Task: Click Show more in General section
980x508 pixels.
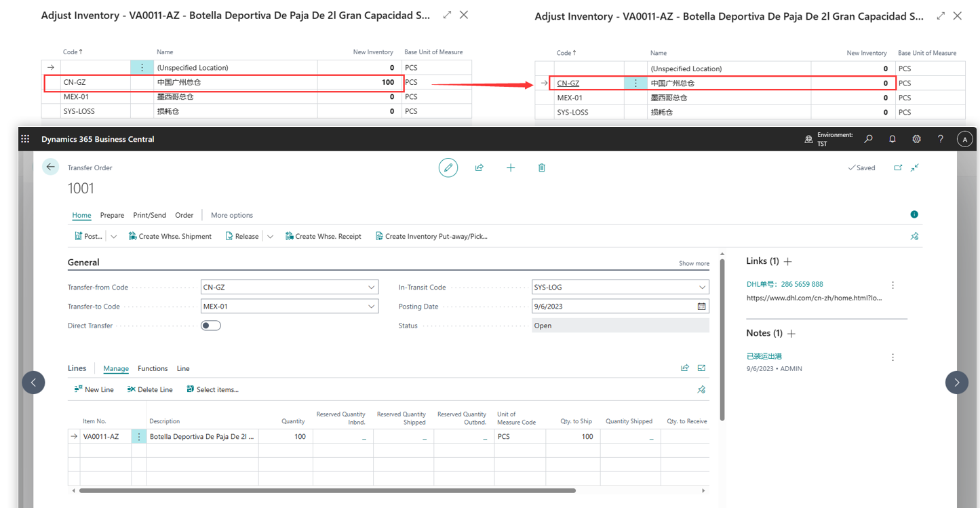Action: (694, 263)
